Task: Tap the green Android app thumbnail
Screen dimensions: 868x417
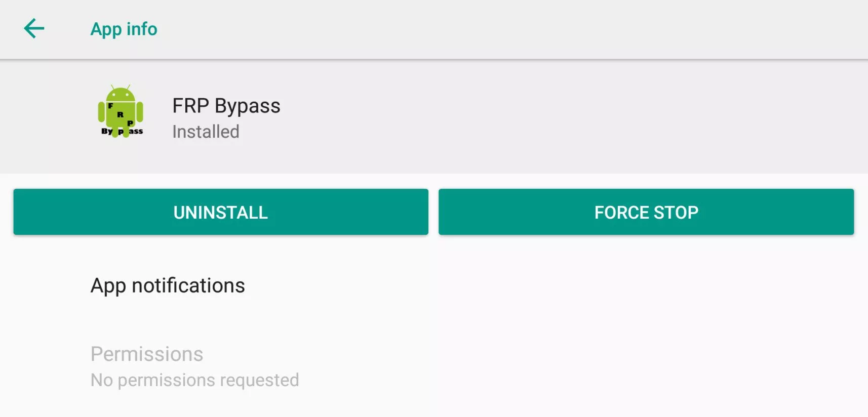Action: (x=121, y=111)
